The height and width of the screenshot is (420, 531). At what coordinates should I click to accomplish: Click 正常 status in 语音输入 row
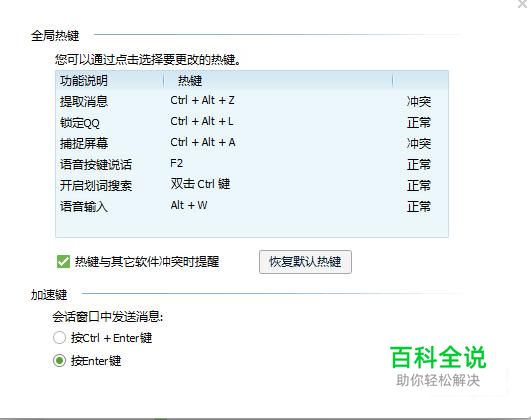point(419,206)
